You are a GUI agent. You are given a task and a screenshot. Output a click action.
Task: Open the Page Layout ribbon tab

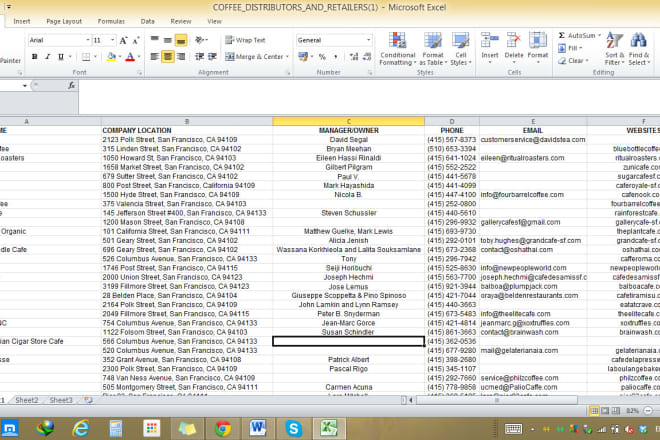coord(64,21)
